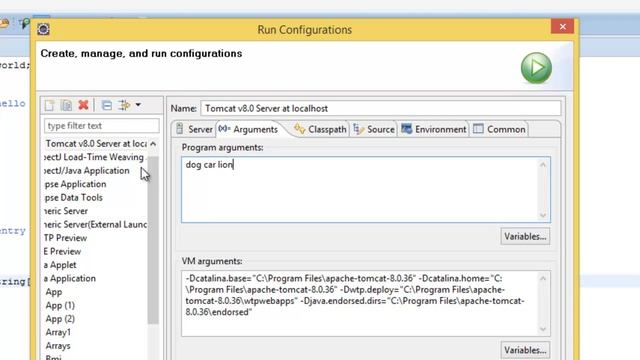Click Variables button under VM arguments

[525, 350]
